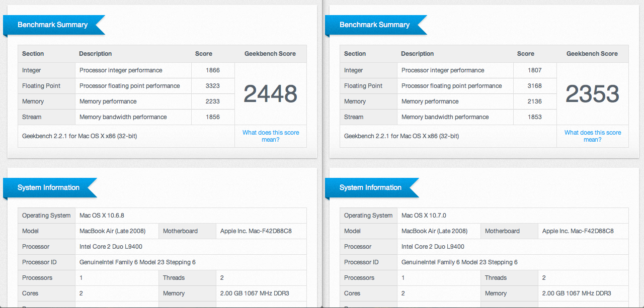Click the Integer score 1866
Viewport: 644px width, 308px height.
click(x=213, y=70)
